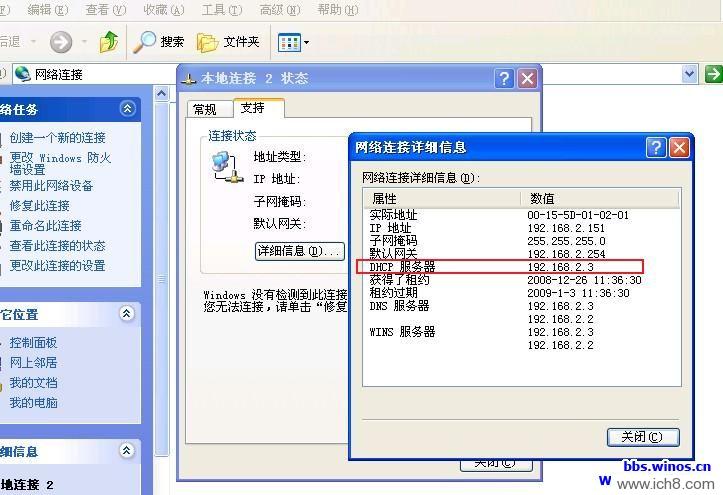Click the 详细信息(D)... button

[299, 251]
